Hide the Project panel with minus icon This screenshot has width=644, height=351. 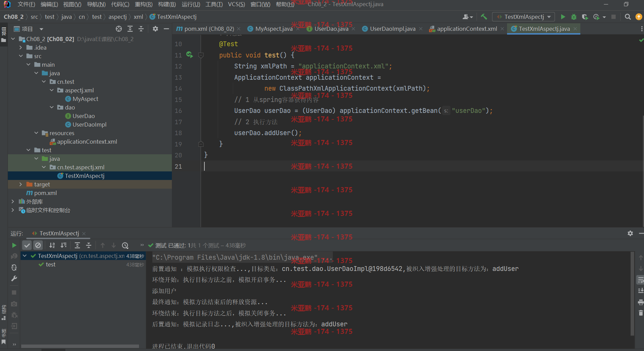pyautogui.click(x=166, y=29)
